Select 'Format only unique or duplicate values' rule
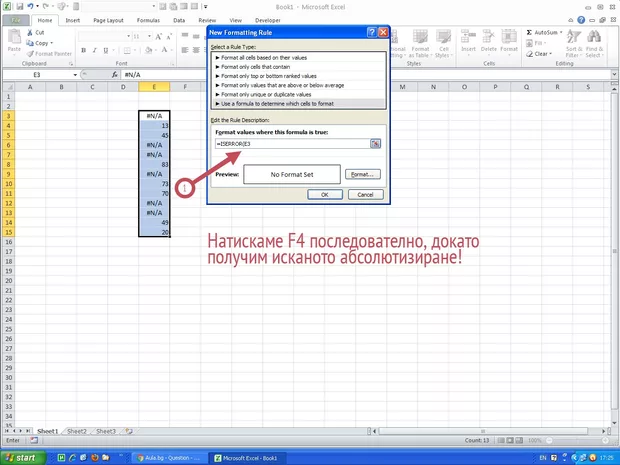 tap(299, 95)
